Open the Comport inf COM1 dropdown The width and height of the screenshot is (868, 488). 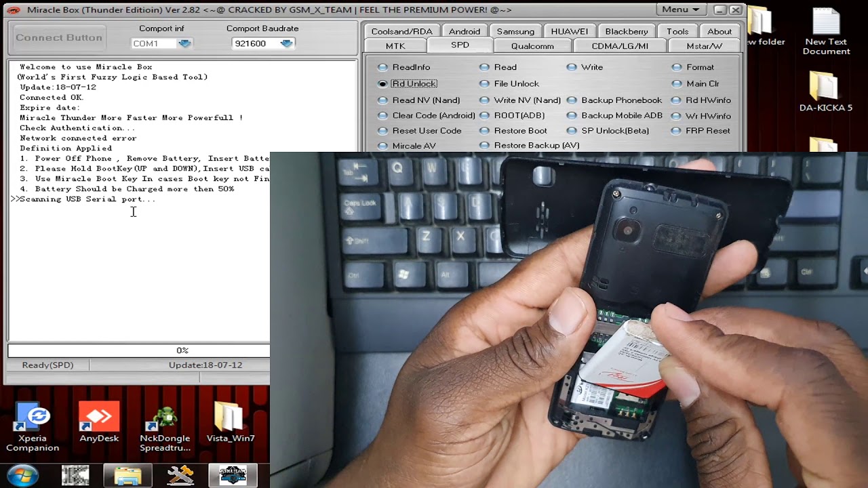(x=162, y=43)
